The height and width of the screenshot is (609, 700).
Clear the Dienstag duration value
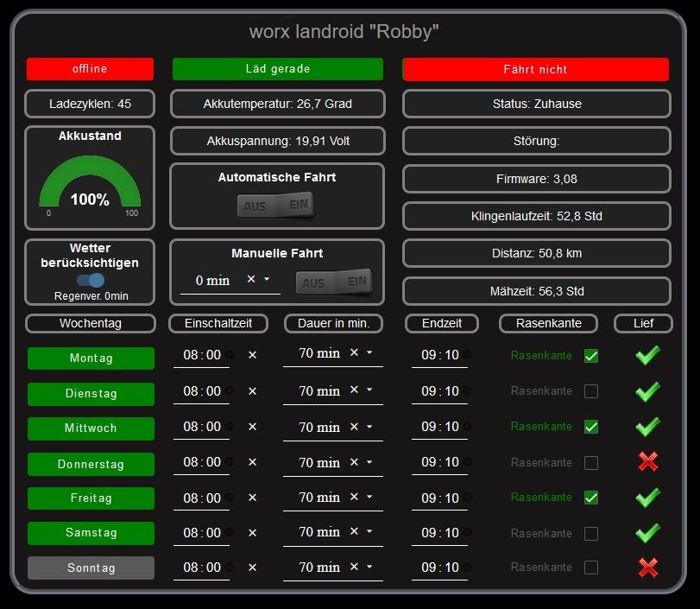[x=354, y=390]
